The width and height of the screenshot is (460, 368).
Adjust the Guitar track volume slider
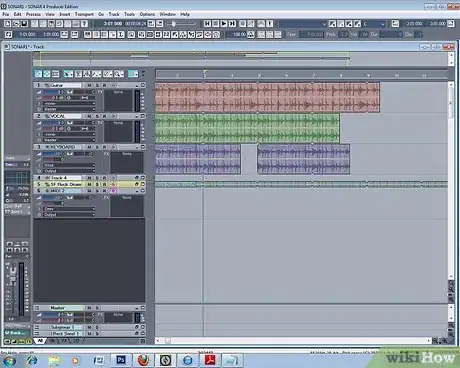click(53, 92)
